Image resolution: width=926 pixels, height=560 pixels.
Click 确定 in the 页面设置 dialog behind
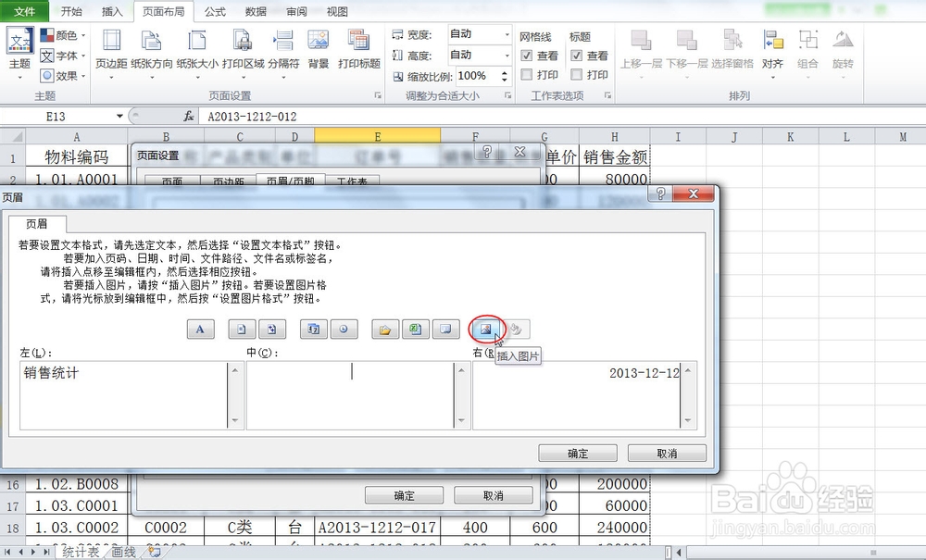[404, 496]
